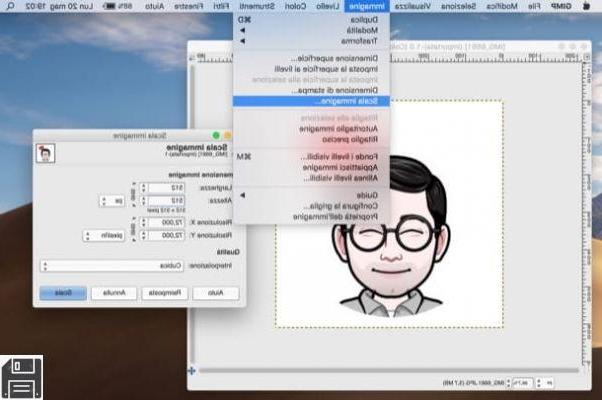Choose Allinea livelli visibili... entry
The height and width of the screenshot is (400, 602).
(311, 178)
